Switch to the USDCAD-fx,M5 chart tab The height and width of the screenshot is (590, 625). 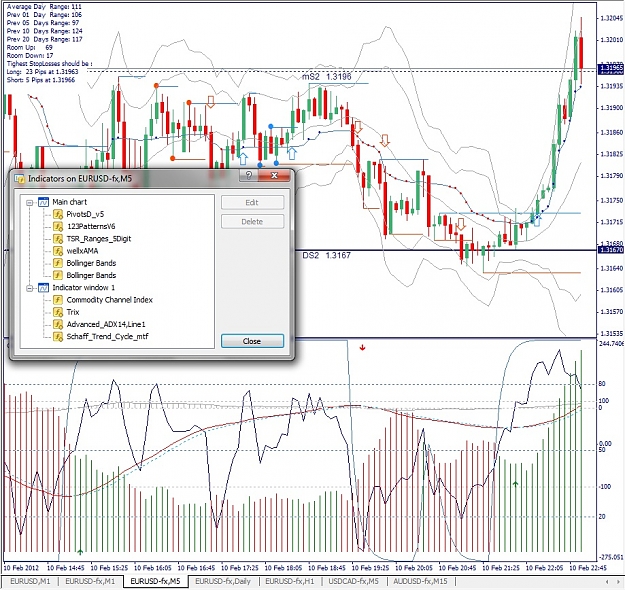click(x=353, y=581)
